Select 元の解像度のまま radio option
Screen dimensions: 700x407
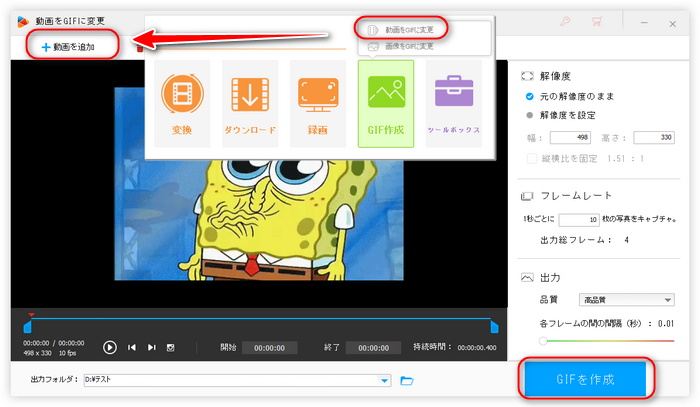[x=530, y=96]
